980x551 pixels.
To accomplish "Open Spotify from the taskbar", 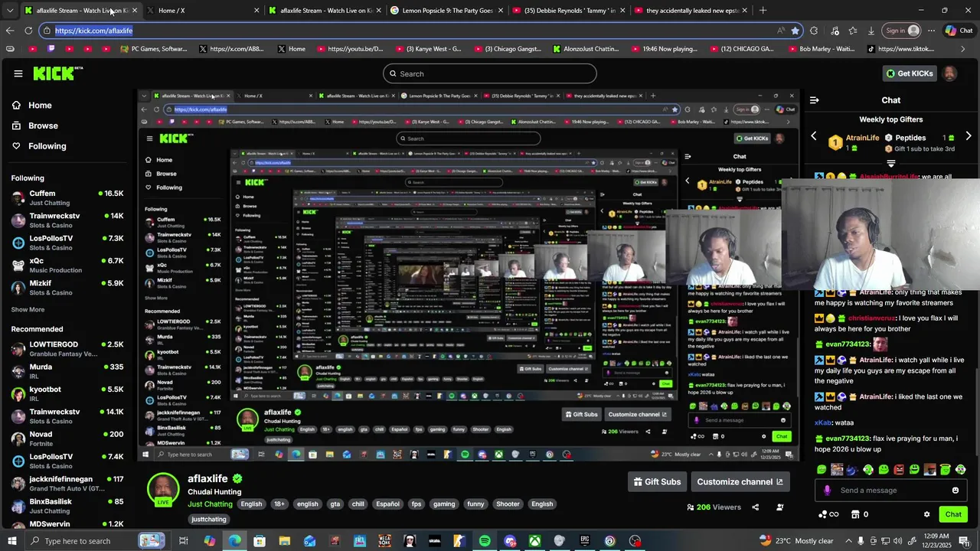I will point(485,541).
